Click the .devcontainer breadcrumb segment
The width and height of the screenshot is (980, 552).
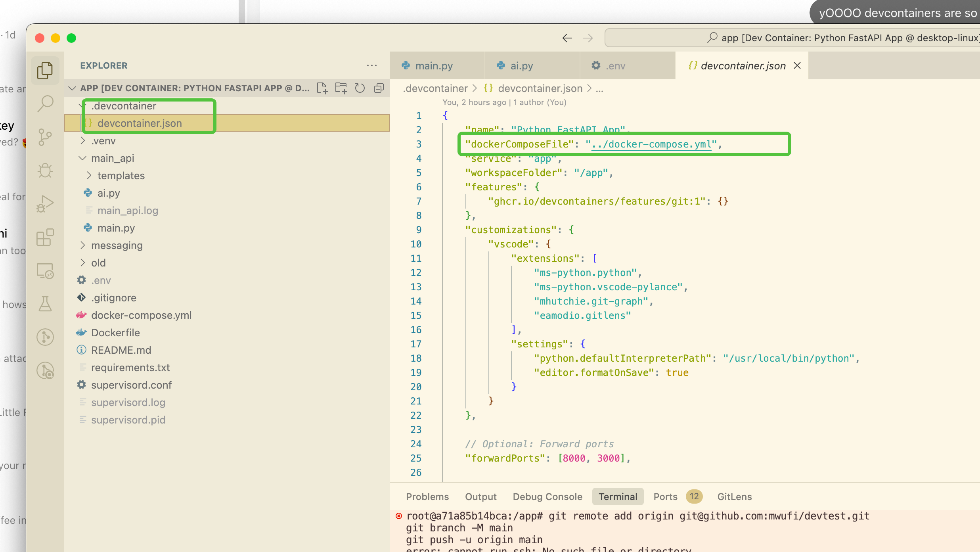(x=435, y=88)
